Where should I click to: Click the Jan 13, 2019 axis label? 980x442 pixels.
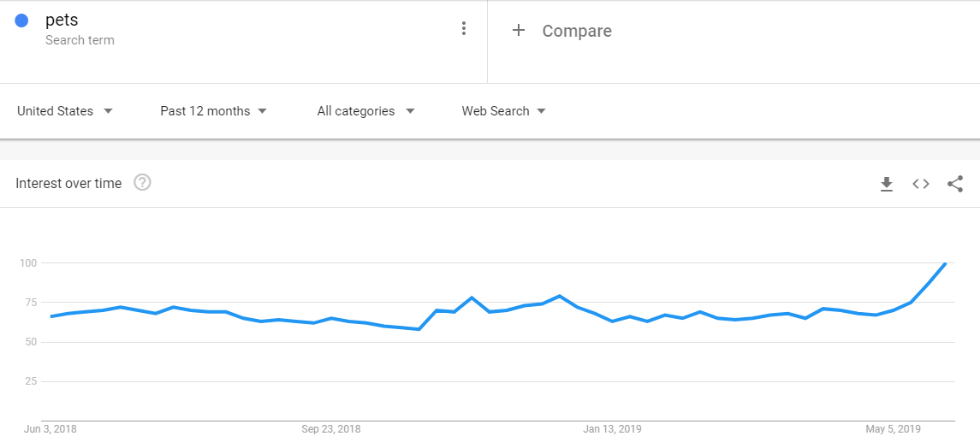[612, 429]
